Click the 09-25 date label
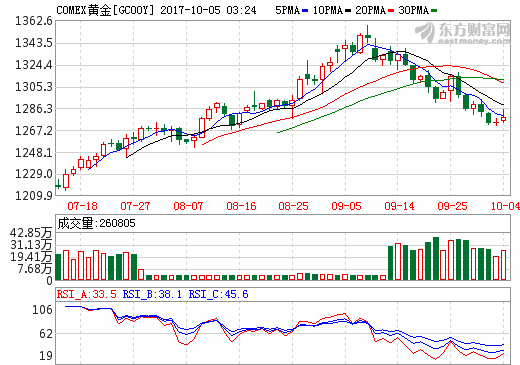This screenshot has width=520, height=365. (x=452, y=206)
